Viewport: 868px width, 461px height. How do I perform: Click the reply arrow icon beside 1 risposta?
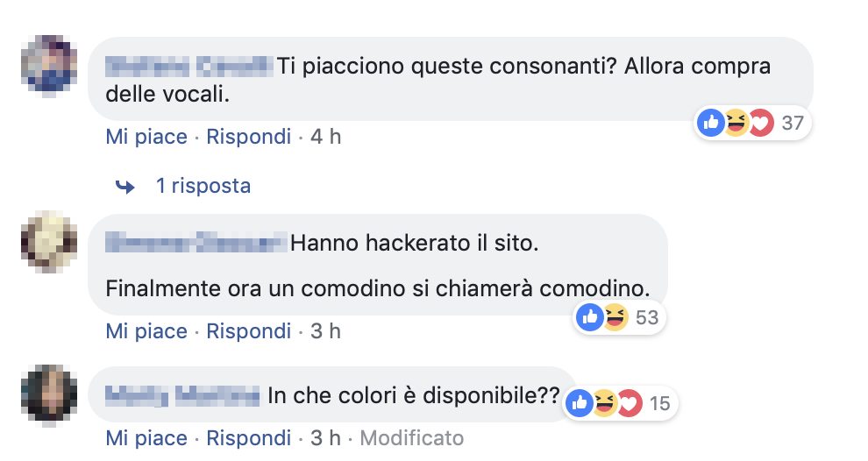pyautogui.click(x=125, y=187)
